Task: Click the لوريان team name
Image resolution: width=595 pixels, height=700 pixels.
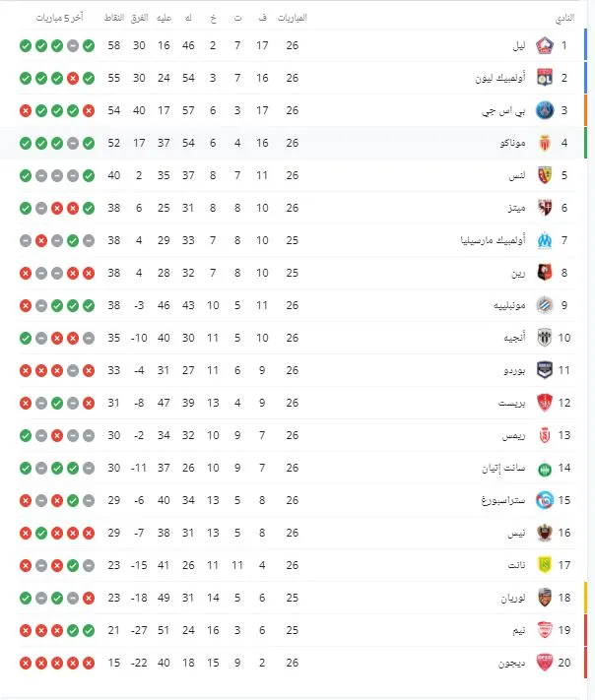Action: coord(512,598)
